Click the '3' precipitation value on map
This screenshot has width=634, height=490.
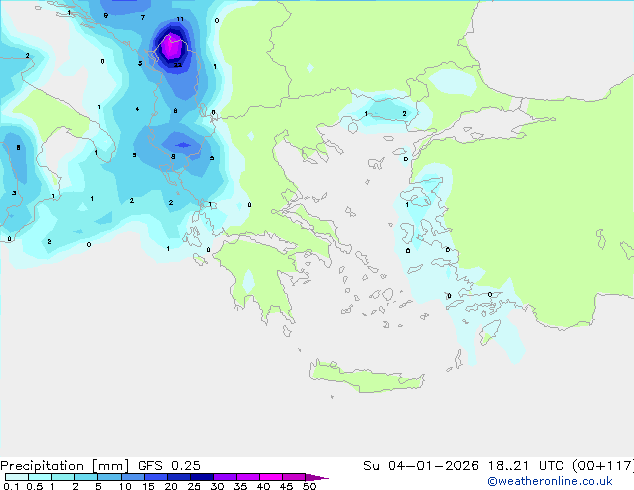(14, 193)
